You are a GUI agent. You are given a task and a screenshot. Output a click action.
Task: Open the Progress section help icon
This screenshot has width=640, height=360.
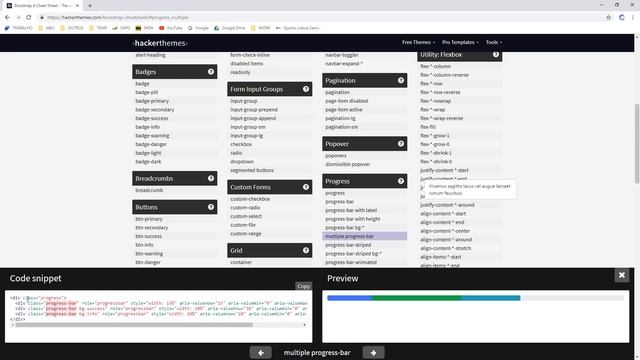tap(401, 181)
